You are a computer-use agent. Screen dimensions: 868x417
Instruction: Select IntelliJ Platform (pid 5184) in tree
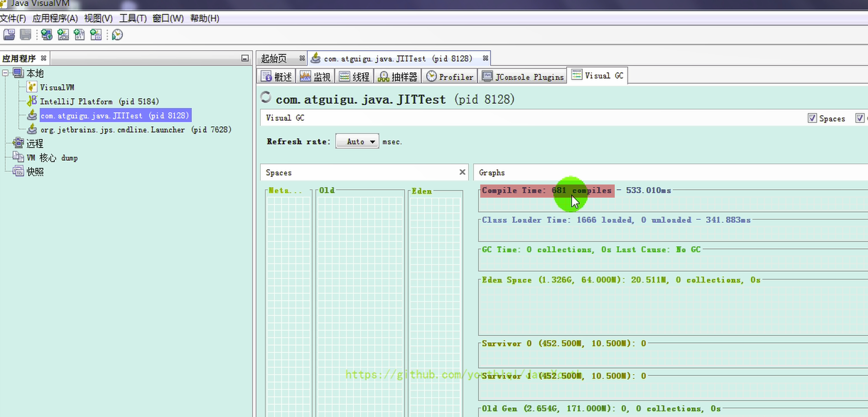point(99,102)
